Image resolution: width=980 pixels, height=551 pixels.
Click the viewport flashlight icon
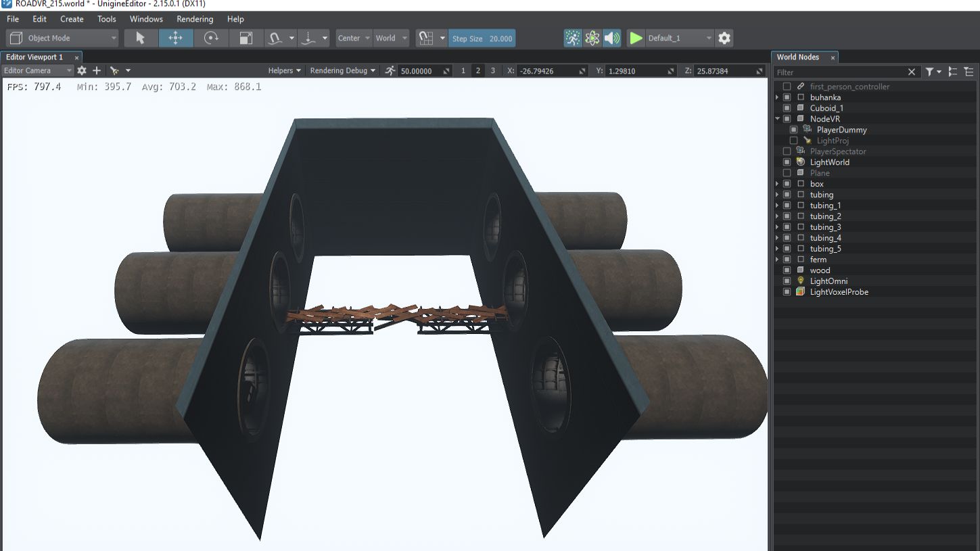[x=114, y=70]
